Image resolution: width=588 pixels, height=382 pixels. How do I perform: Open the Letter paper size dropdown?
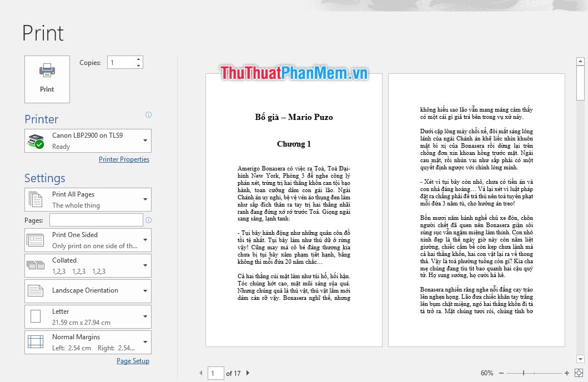click(x=88, y=316)
